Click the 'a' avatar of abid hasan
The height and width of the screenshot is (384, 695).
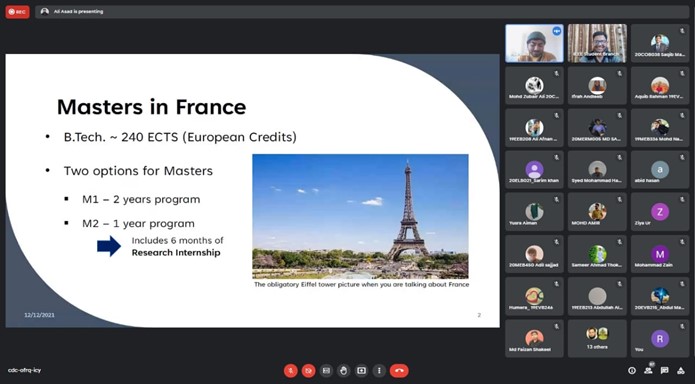point(660,169)
